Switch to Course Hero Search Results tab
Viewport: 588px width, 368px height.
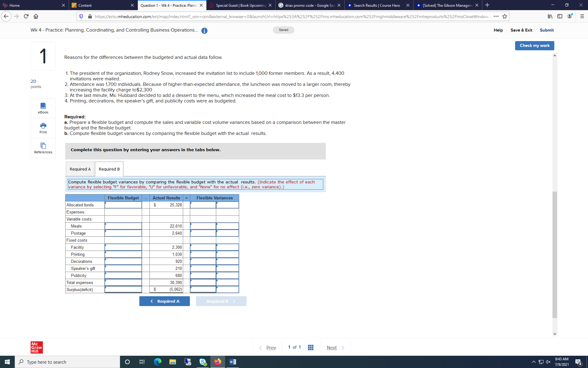(377, 5)
